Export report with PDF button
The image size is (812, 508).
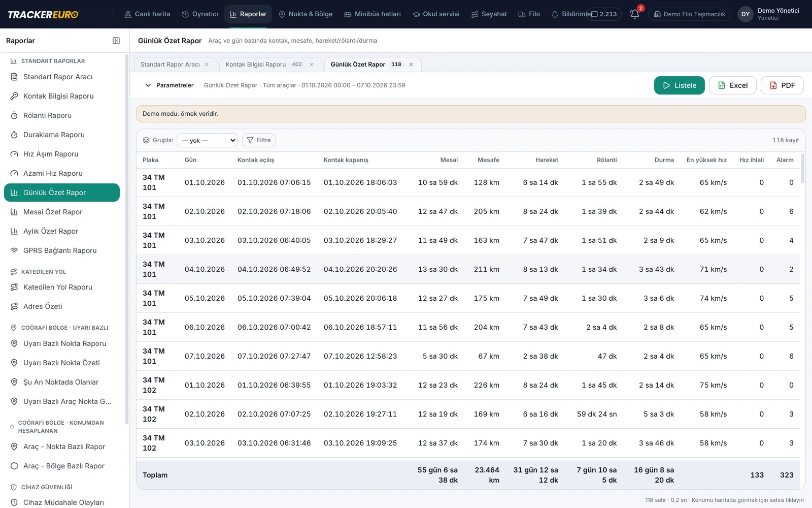[x=782, y=85]
